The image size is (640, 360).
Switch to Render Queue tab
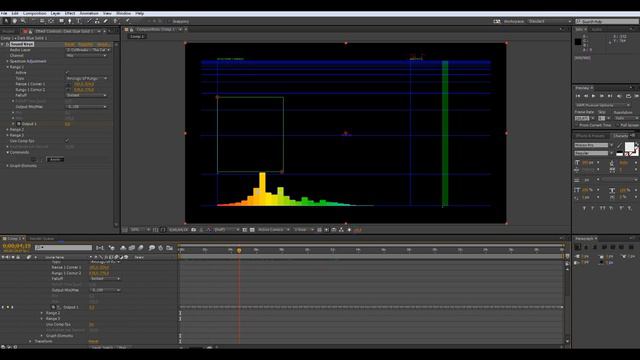coord(42,239)
